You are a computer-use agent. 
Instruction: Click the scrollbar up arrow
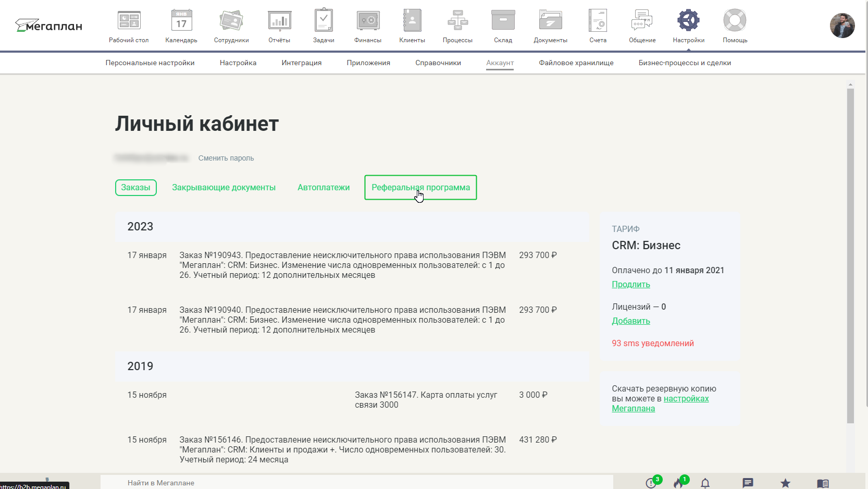pyautogui.click(x=850, y=84)
